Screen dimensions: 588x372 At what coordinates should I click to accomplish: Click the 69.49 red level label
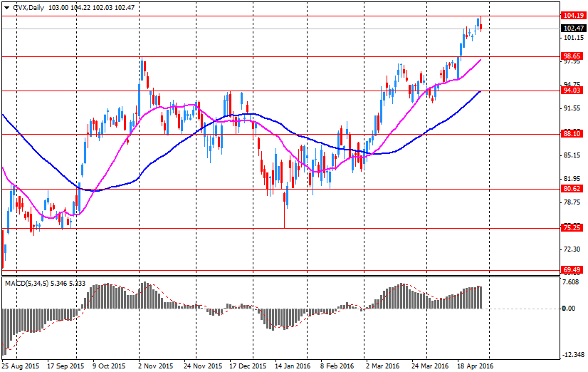(x=572, y=270)
